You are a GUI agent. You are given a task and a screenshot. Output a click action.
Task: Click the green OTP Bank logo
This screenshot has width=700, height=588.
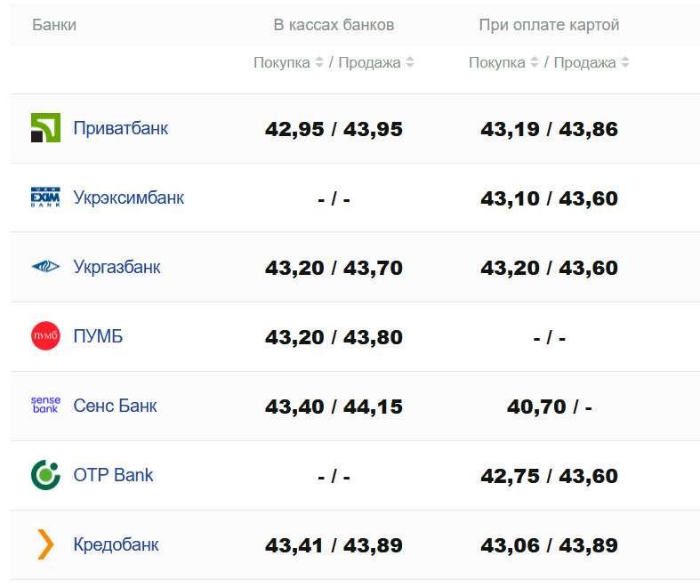45,475
